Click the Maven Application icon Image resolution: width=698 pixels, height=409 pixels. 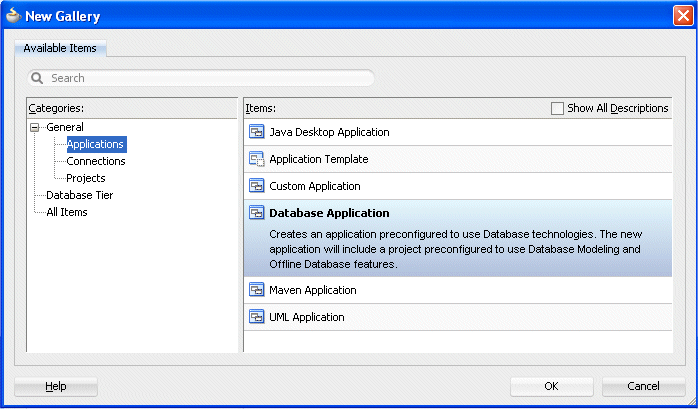point(256,290)
